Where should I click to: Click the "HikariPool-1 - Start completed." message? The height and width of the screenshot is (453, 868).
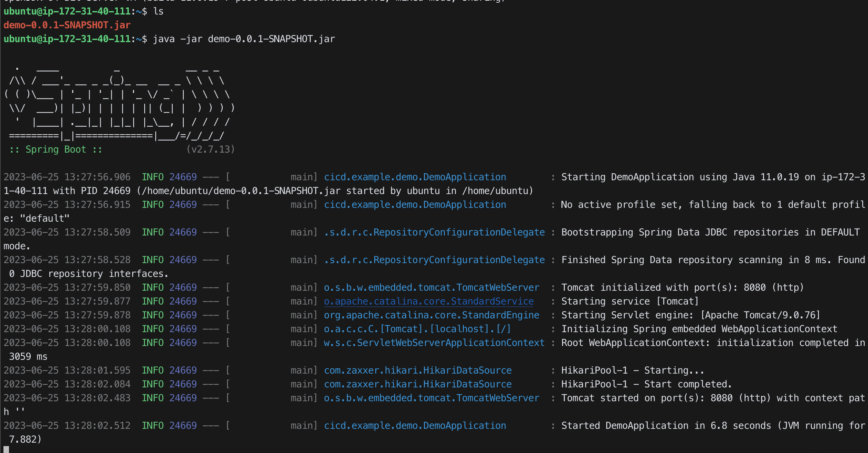point(646,384)
